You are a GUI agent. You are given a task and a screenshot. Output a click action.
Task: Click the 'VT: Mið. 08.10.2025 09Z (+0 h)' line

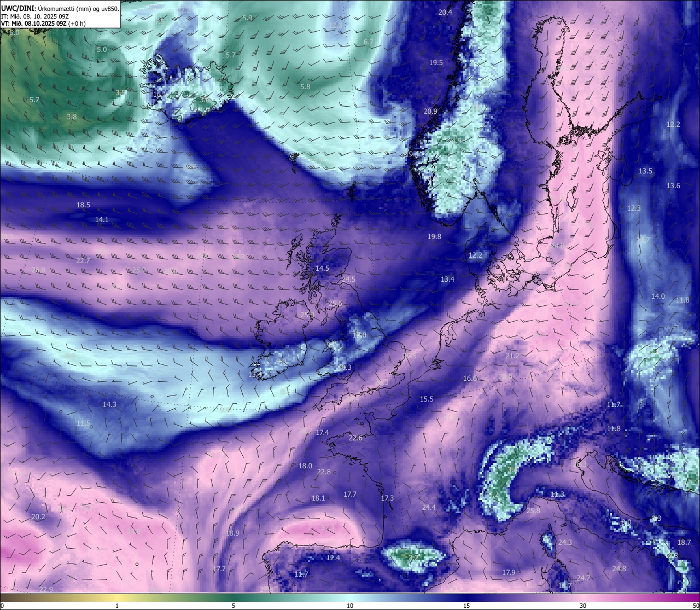pyautogui.click(x=43, y=24)
